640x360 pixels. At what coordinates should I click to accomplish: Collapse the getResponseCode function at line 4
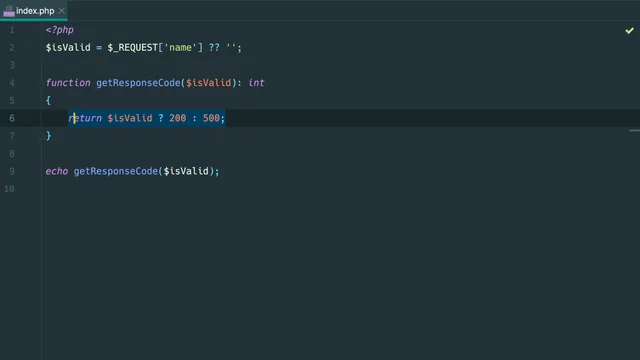pyautogui.click(x=41, y=83)
